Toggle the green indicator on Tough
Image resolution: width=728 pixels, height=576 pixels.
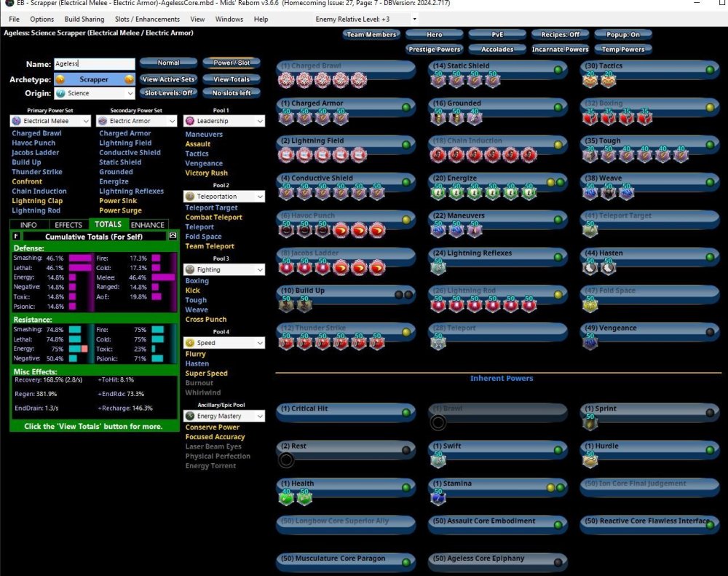[710, 145]
